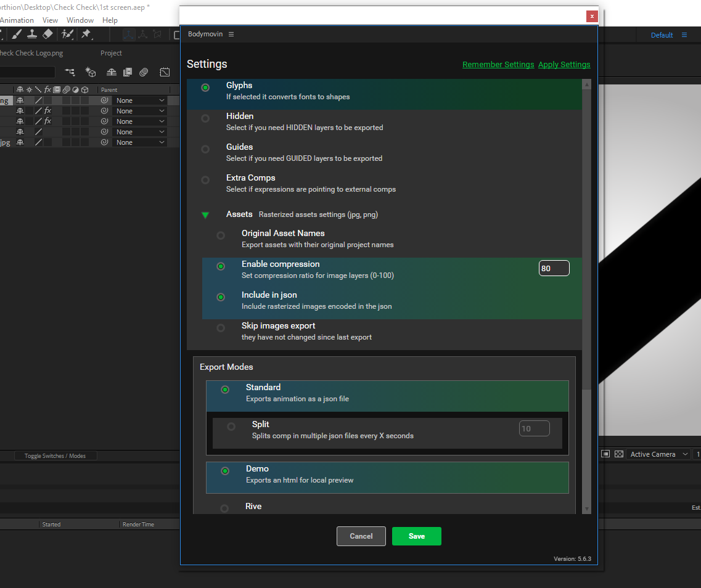The height and width of the screenshot is (588, 701).
Task: Activate View Axis mode icon
Action: pos(157,35)
